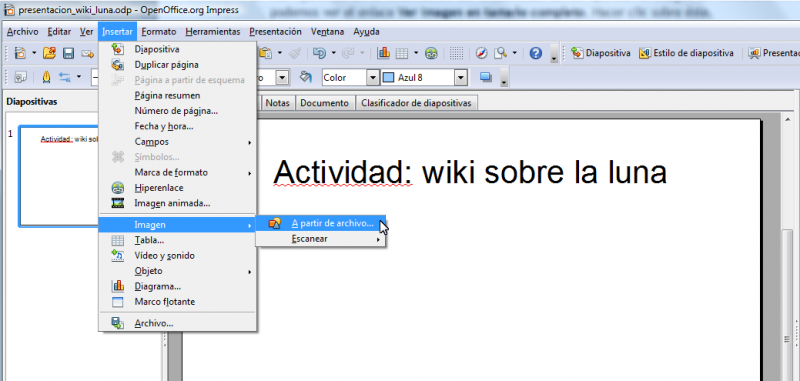
Task: Open the Ayuda menu
Action: tap(366, 32)
